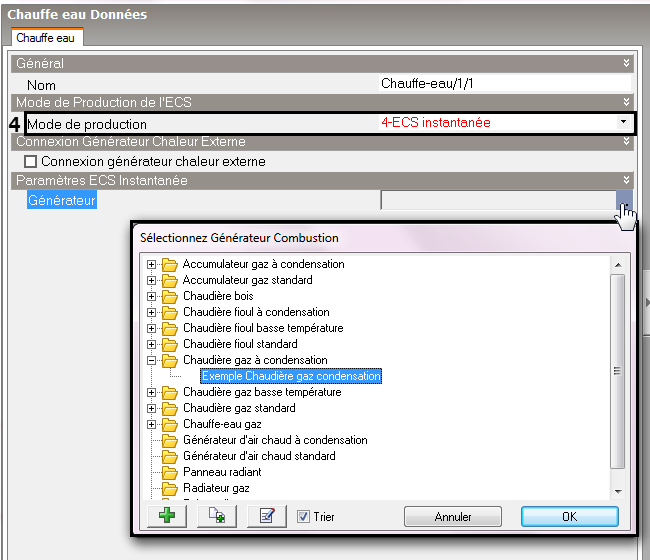Expand the Chauffe-eau gaz tree node
Screen dimensions: 650x560
[152, 424]
